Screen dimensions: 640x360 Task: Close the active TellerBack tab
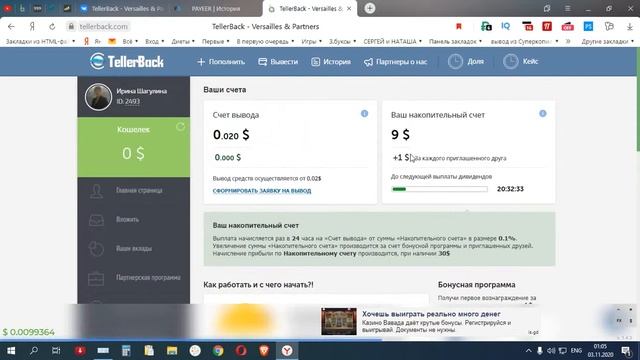click(349, 9)
